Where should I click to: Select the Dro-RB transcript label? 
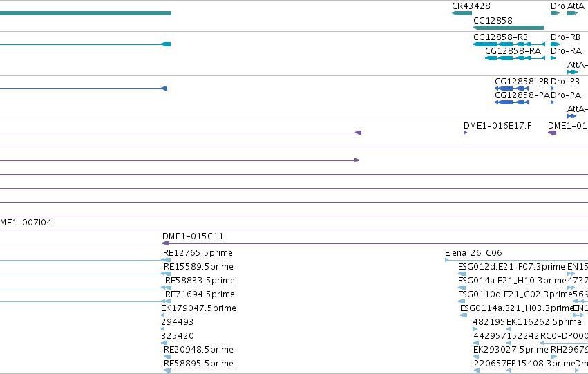point(565,37)
